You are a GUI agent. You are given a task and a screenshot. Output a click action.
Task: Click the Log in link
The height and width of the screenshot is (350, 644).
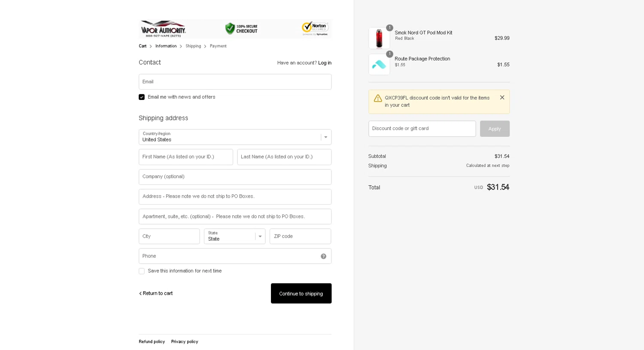click(x=325, y=63)
